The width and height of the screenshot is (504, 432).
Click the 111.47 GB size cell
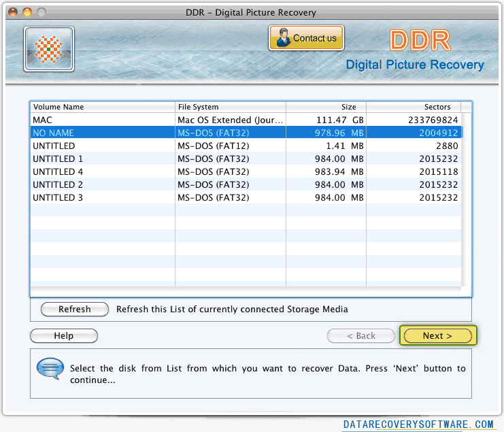(x=326, y=120)
